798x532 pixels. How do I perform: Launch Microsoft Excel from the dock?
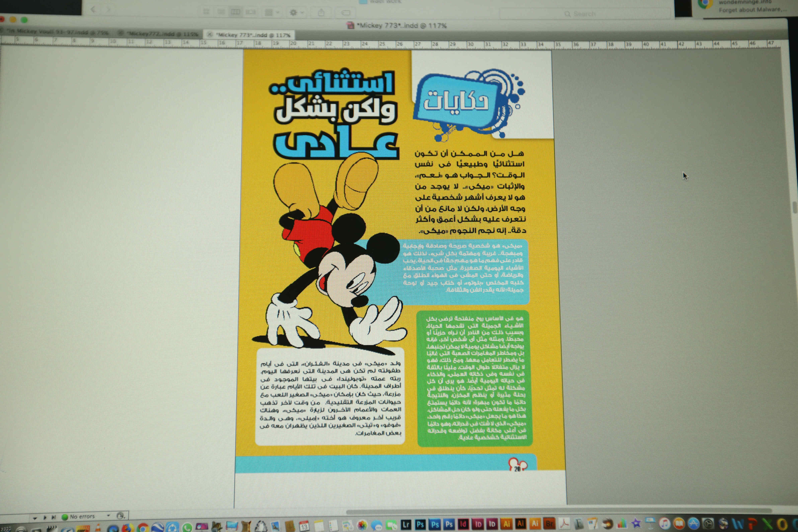click(x=767, y=524)
